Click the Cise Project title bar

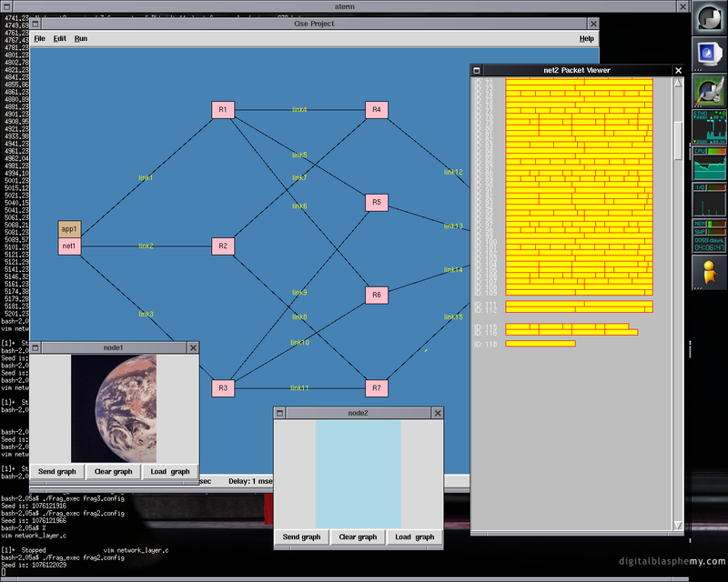click(x=314, y=24)
